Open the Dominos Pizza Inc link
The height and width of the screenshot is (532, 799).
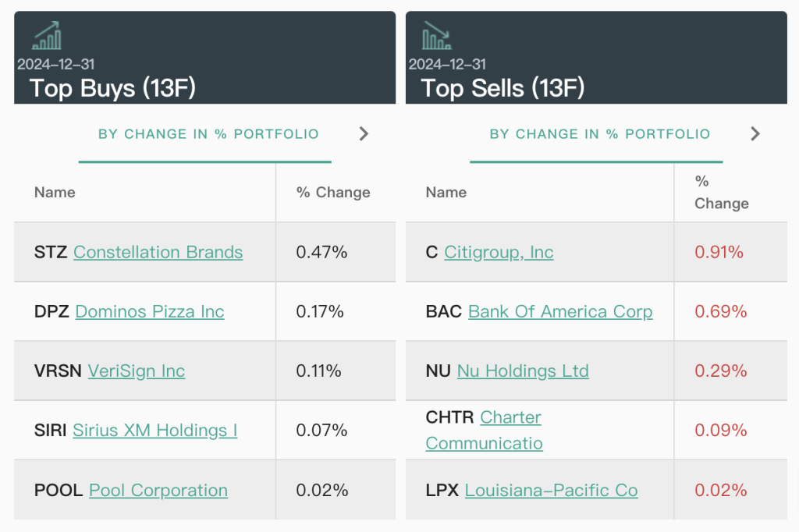[x=150, y=311]
